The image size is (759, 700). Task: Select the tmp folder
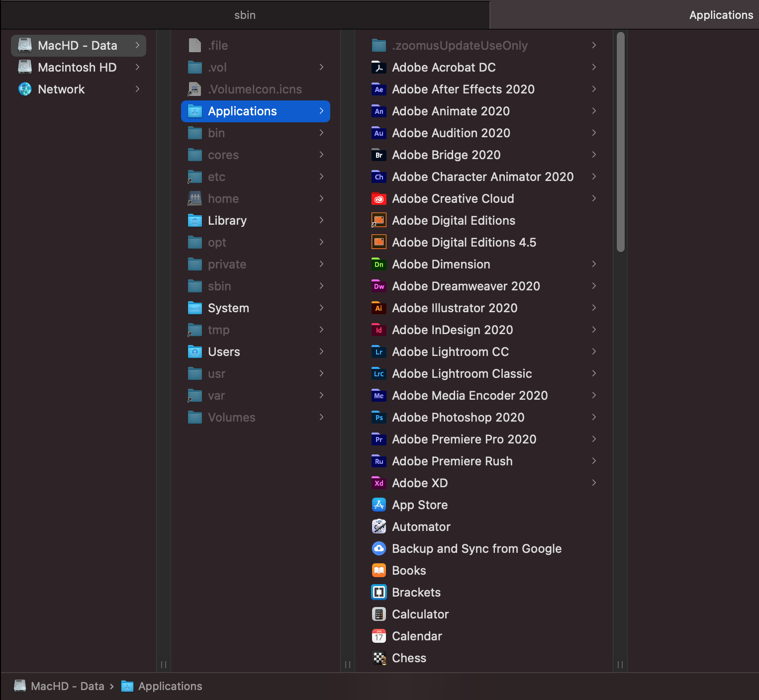[x=256, y=330]
